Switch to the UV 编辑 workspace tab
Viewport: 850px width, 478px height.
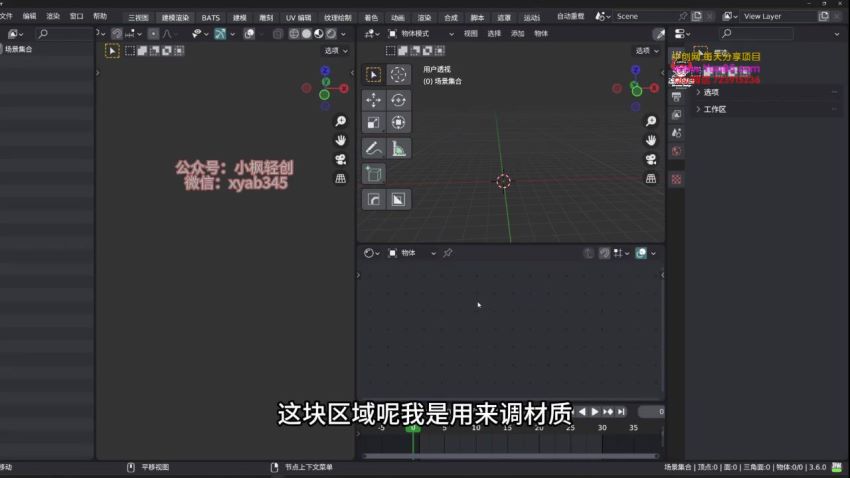pyautogui.click(x=298, y=17)
